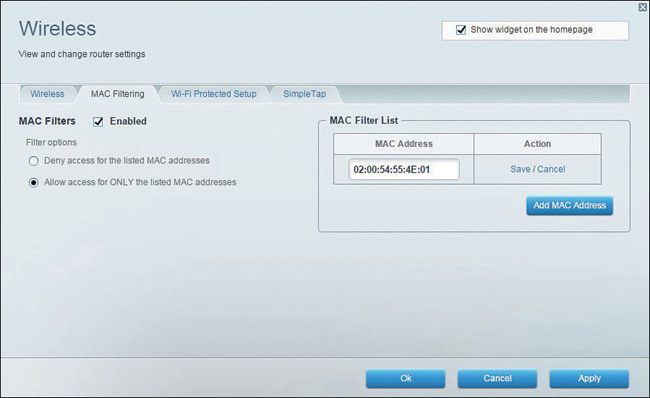Go to the Wi-Fi Protected Setup tab
This screenshot has height=398, width=650.
tap(214, 94)
